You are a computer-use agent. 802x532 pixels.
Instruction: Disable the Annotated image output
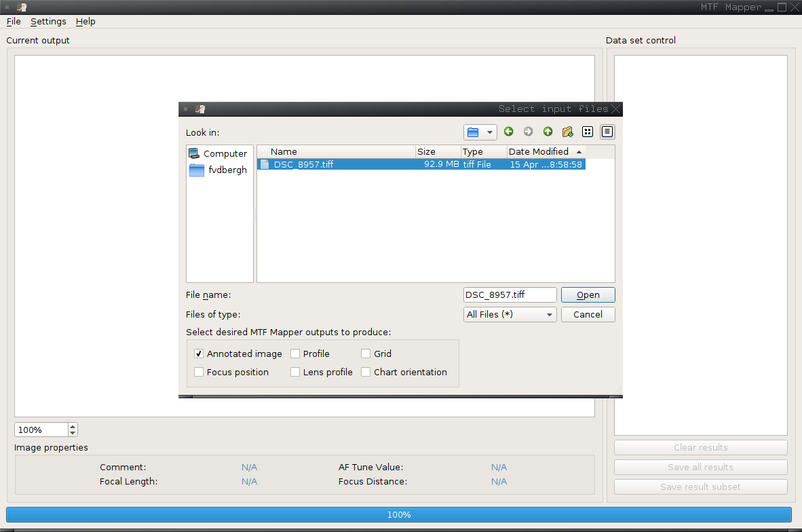199,354
